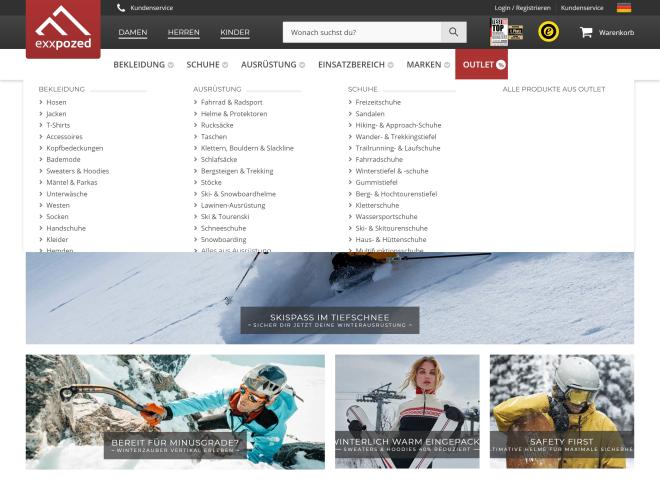Open Alle Produkte aus Outlet
The width and height of the screenshot is (660, 494).
coord(554,89)
